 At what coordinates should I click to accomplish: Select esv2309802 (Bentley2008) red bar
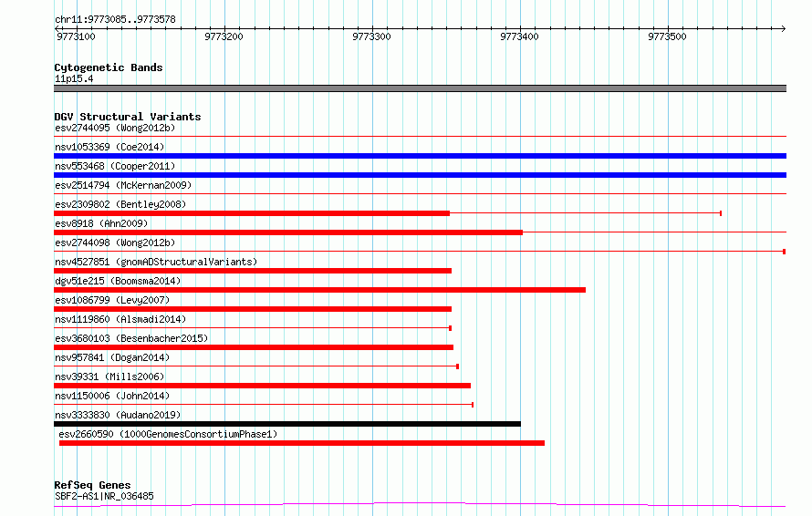coord(252,213)
